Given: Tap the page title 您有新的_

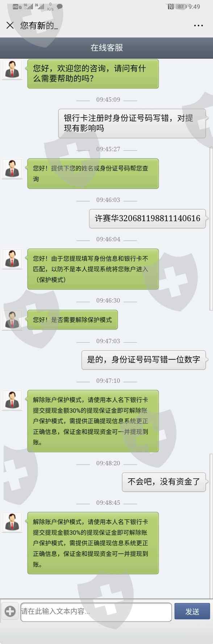Looking at the screenshot, I should [39, 25].
